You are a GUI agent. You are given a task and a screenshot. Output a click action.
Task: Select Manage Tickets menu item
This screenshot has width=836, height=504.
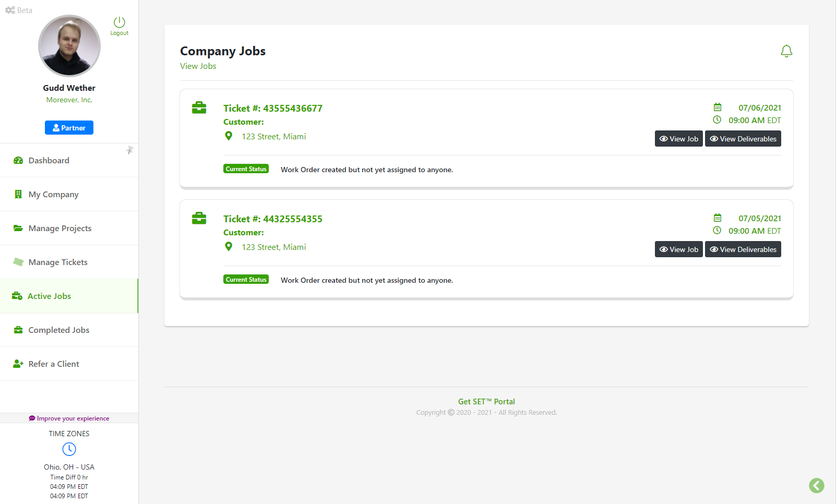[58, 262]
